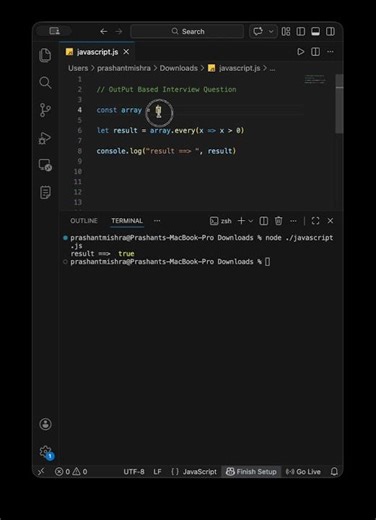Toggle the secondary side bar

pos(330,32)
